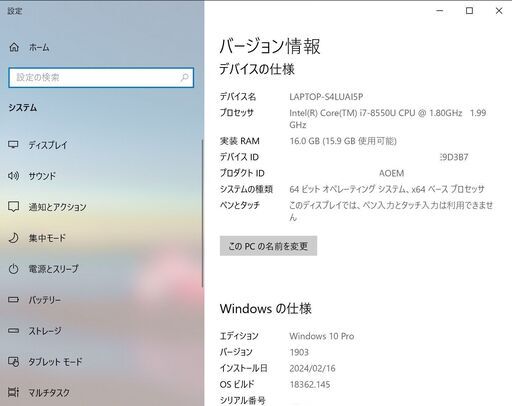Click the Display monitor icon
The width and height of the screenshot is (512, 406).
tap(13, 145)
